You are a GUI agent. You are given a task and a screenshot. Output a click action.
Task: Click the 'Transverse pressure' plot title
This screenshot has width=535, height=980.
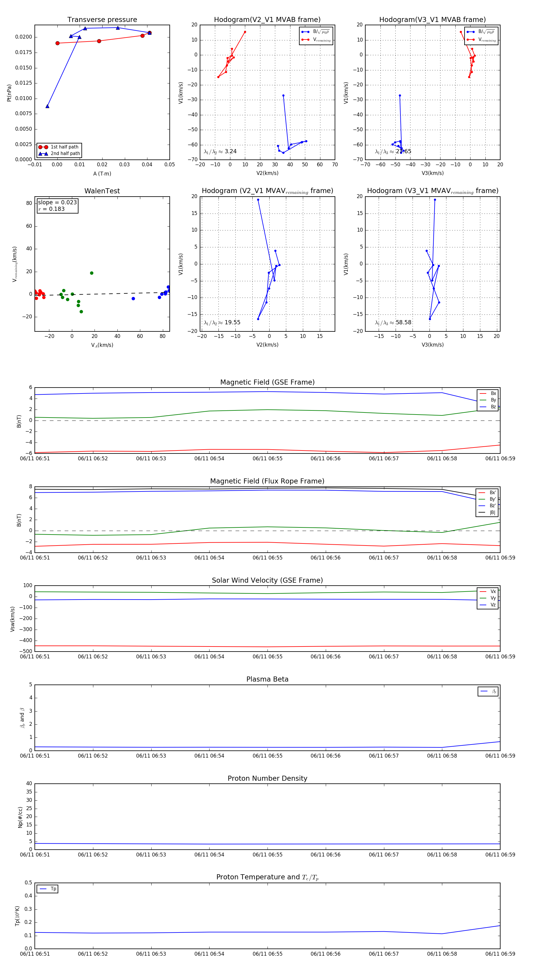click(x=102, y=20)
